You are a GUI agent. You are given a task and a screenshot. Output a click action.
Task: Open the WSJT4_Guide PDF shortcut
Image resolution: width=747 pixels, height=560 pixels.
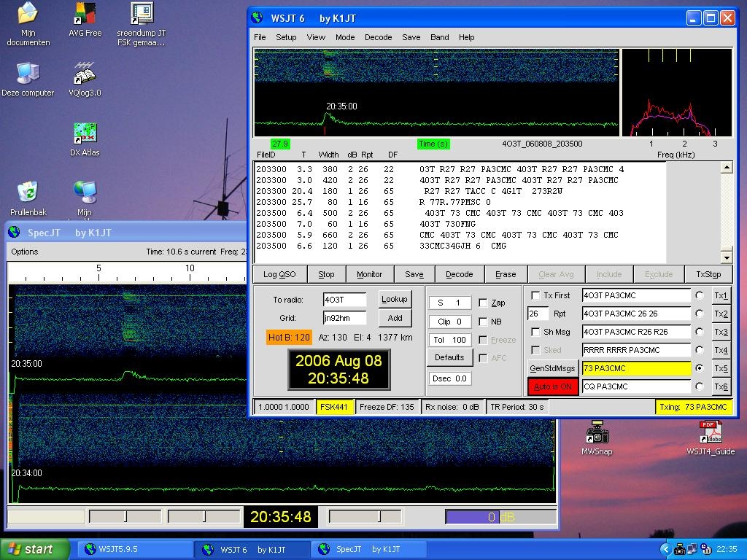point(711,438)
